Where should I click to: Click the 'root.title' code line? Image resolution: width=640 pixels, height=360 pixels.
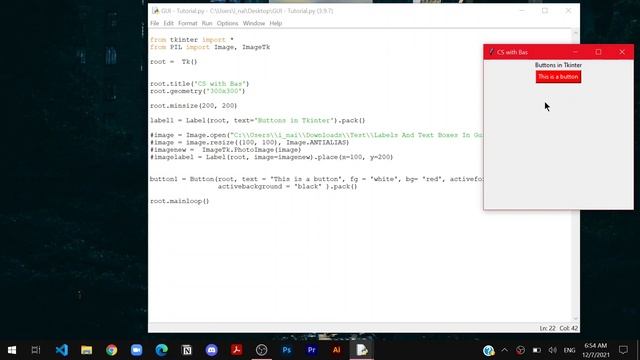click(199, 84)
